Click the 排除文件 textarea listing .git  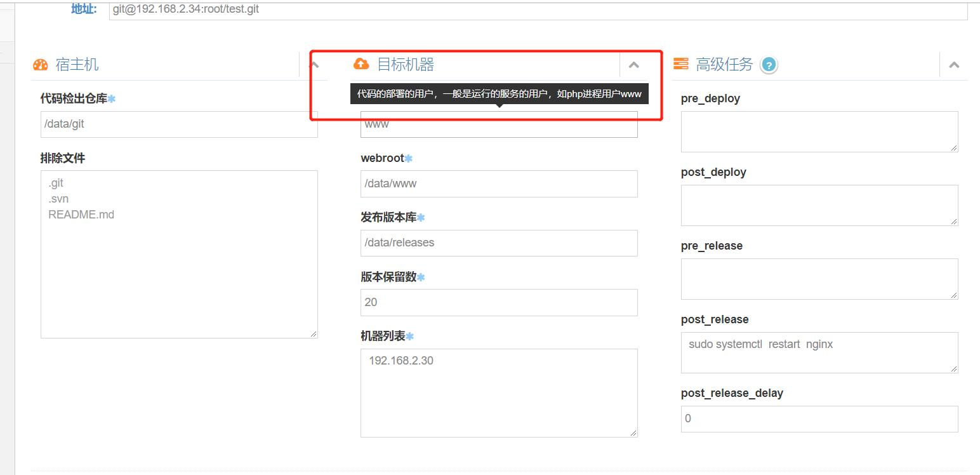tap(178, 253)
